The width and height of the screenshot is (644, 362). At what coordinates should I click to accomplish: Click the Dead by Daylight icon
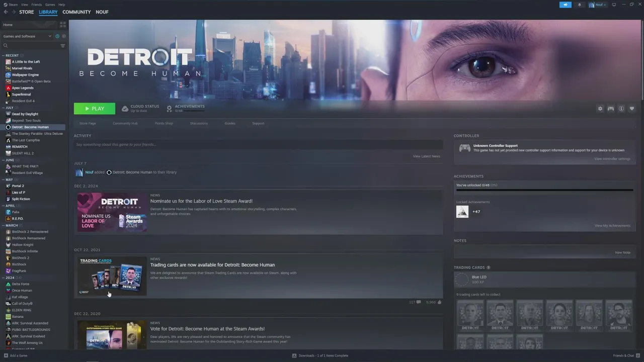tap(8, 114)
